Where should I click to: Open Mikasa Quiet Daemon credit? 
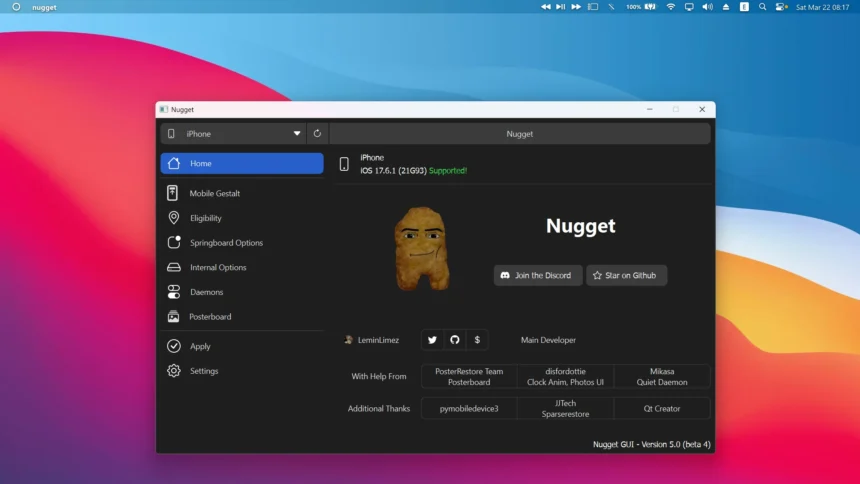tap(662, 376)
